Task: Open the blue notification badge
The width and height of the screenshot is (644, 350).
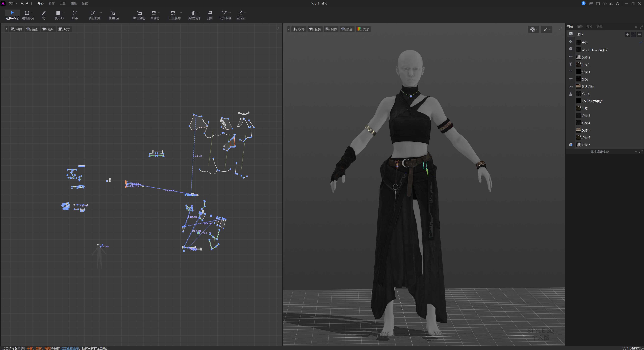Action: pos(583,3)
